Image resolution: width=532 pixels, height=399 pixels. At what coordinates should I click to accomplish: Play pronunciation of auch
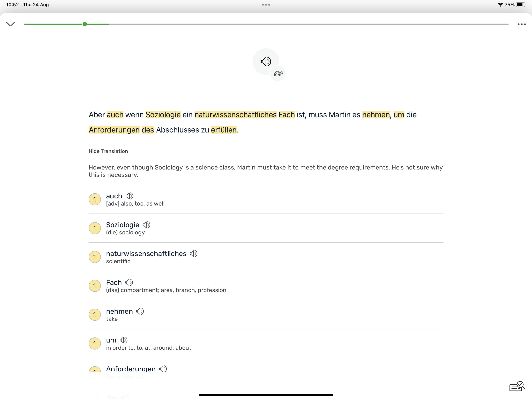(129, 196)
